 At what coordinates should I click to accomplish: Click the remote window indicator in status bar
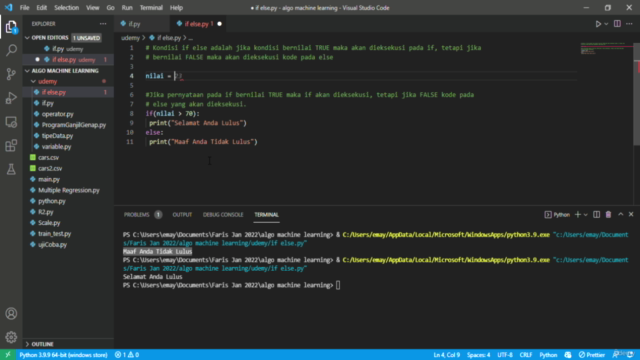click(7, 355)
